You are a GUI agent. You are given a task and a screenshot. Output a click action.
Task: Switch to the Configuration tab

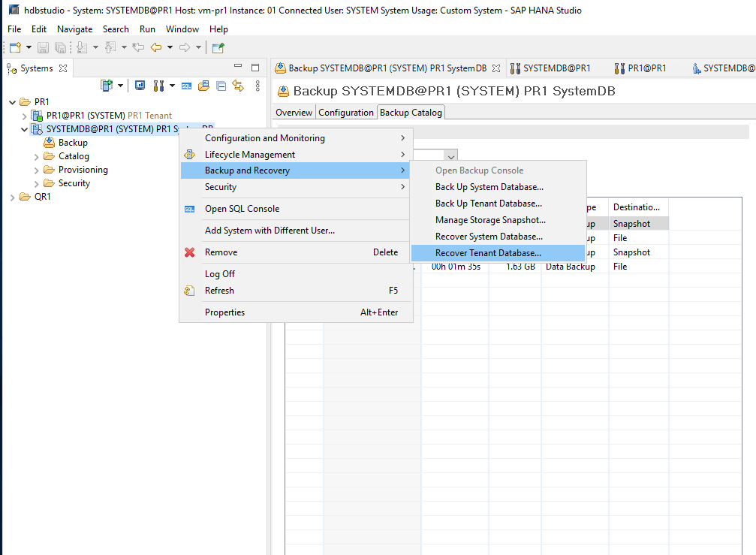346,113
